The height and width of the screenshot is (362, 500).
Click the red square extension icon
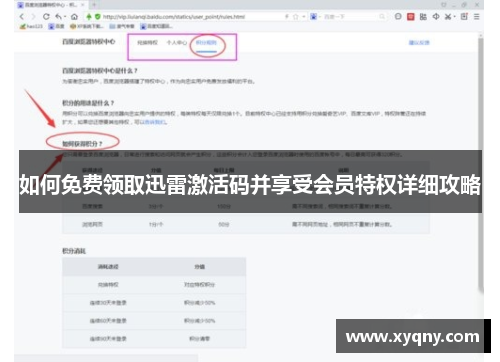point(411,17)
